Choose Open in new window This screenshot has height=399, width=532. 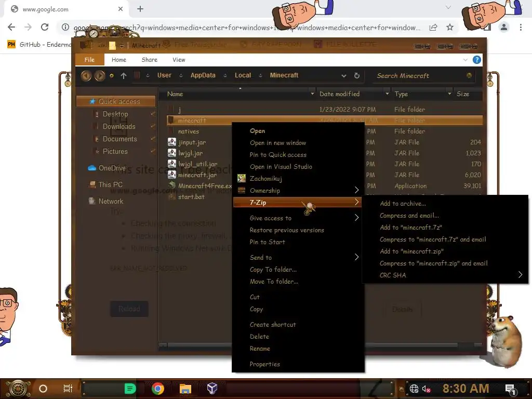(x=278, y=143)
